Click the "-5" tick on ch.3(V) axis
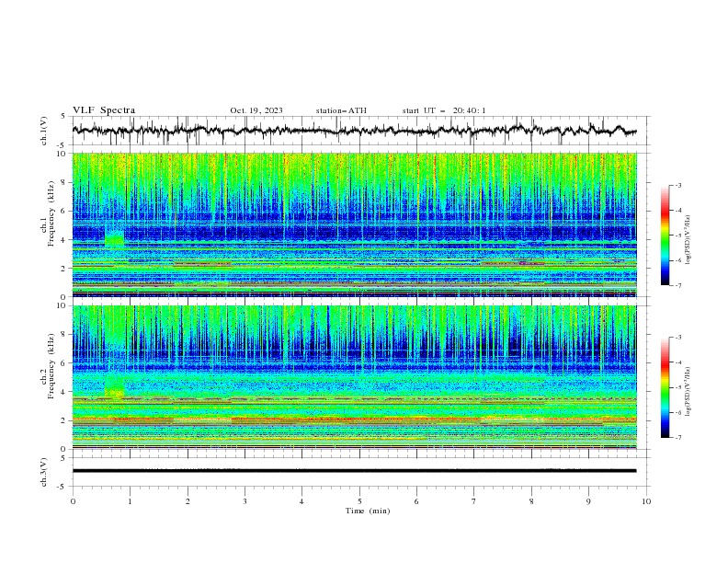728x563 pixels. [63, 487]
